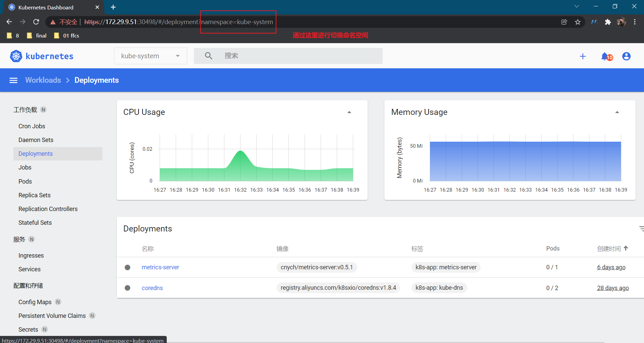
Task: Click the extension icon beside the bookmark star
Action: (x=594, y=22)
